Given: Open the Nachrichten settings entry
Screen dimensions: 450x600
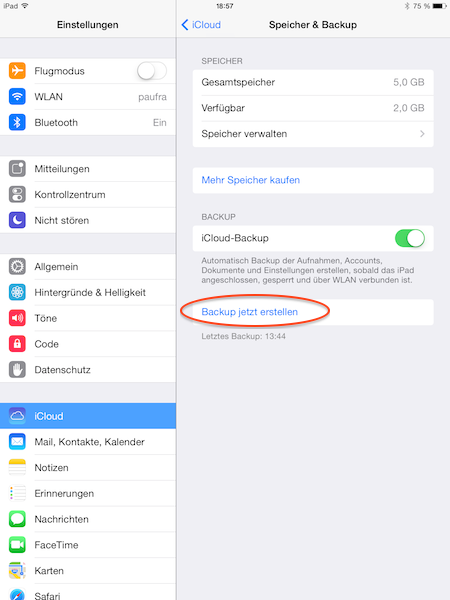Looking at the screenshot, I should pos(88,519).
